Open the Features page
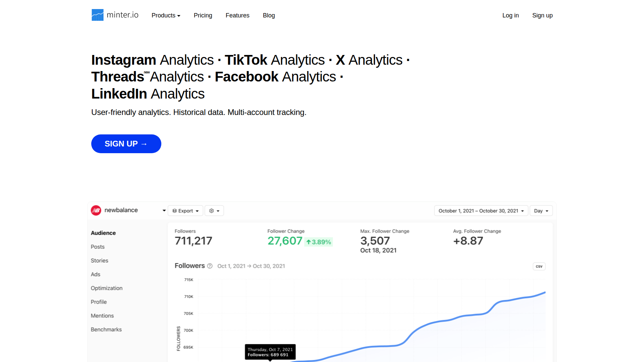644x362 pixels. (237, 15)
